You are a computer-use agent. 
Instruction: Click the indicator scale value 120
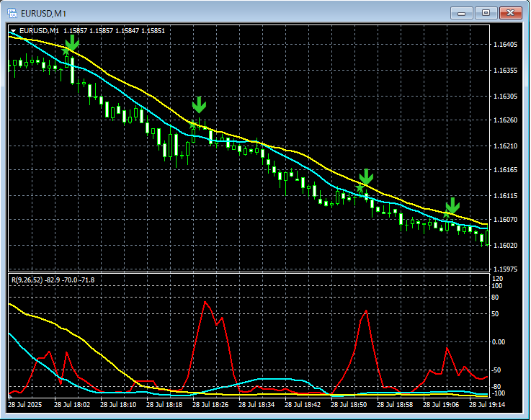click(x=497, y=279)
